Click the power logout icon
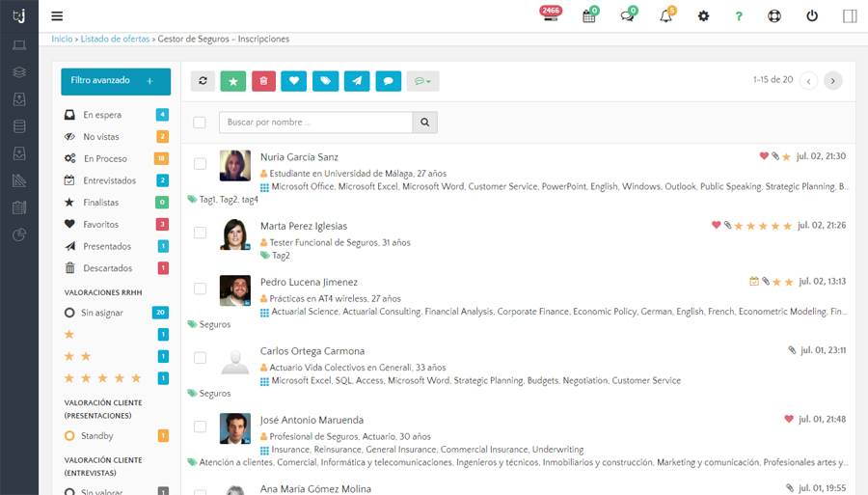Viewport: 868px width, 495px height. (811, 16)
